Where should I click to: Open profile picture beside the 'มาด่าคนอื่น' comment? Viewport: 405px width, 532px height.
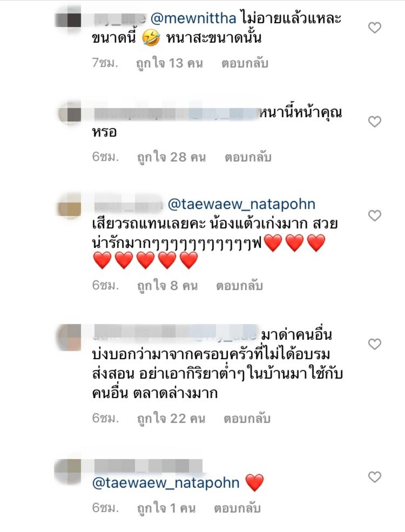69,337
